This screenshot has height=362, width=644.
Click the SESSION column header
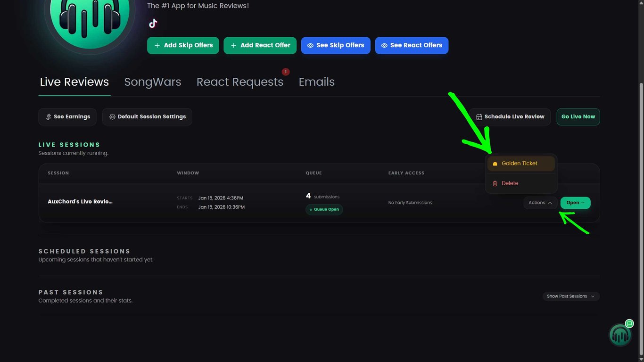(x=58, y=173)
